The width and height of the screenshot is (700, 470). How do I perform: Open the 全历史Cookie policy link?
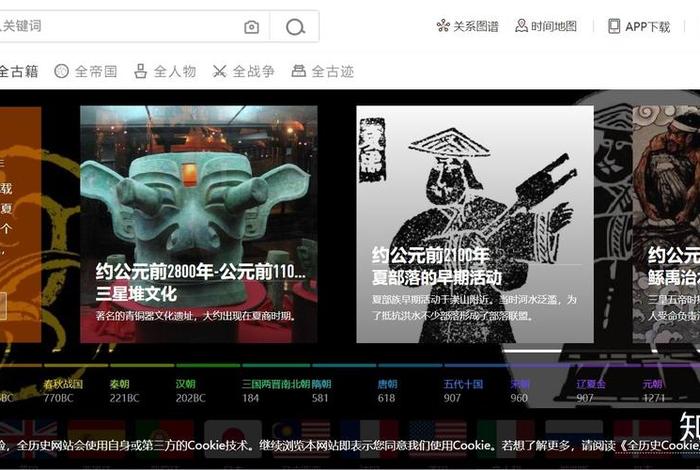click(659, 445)
